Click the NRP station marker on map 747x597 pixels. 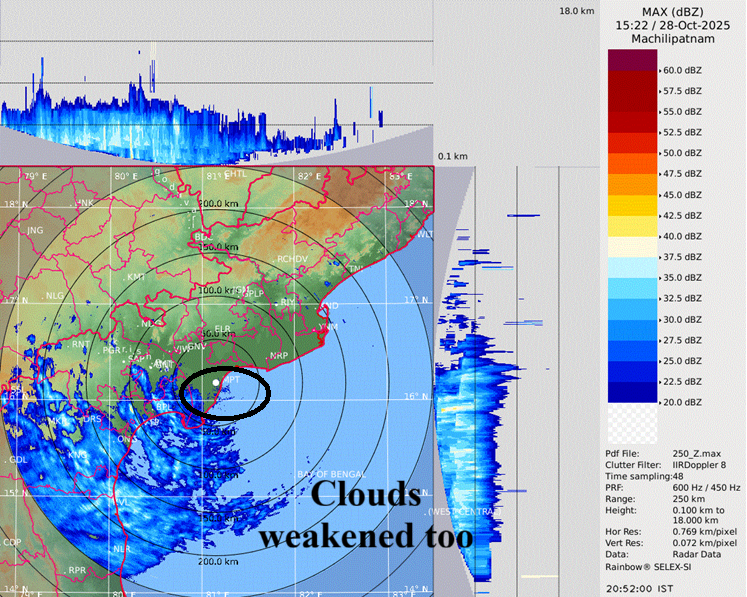279,355
